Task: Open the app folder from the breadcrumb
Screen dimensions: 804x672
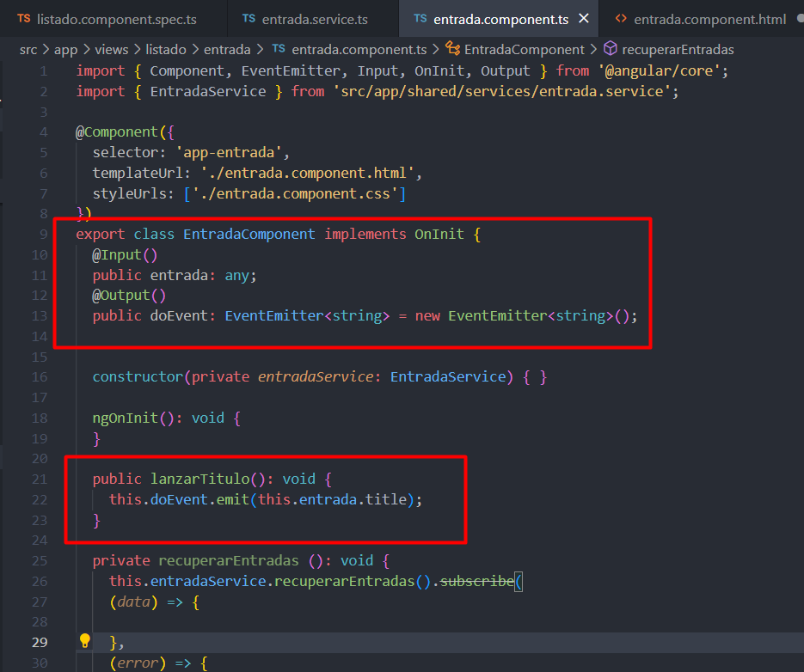Action: click(x=66, y=50)
